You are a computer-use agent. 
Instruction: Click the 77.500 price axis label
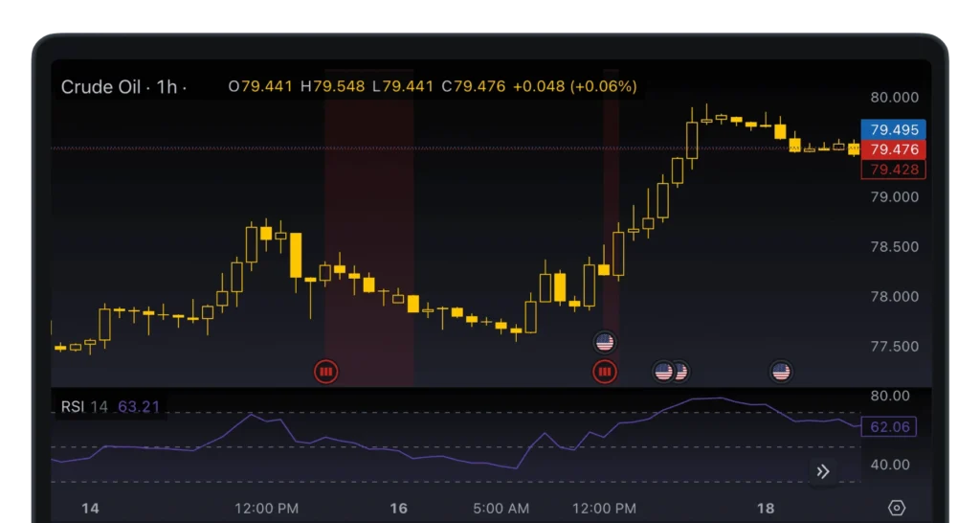click(x=895, y=346)
